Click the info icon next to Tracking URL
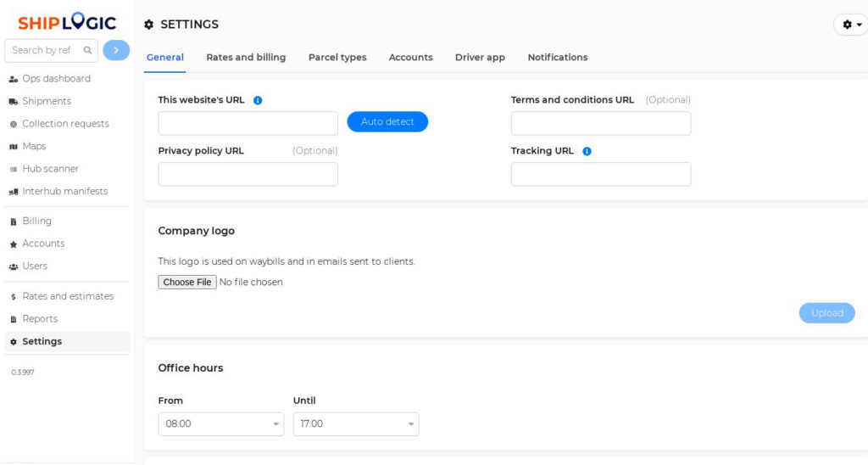The height and width of the screenshot is (465, 868). 587,151
